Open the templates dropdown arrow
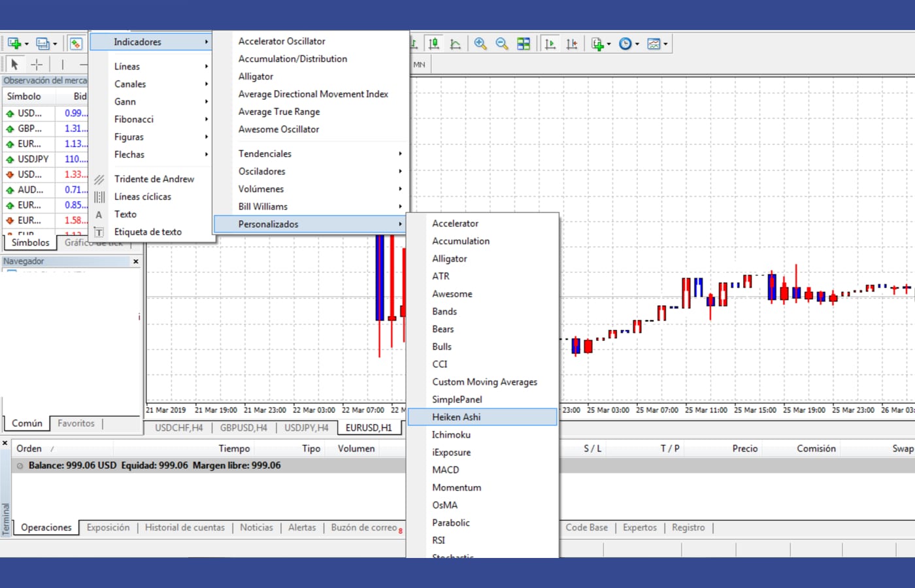This screenshot has width=915, height=588. click(x=665, y=44)
